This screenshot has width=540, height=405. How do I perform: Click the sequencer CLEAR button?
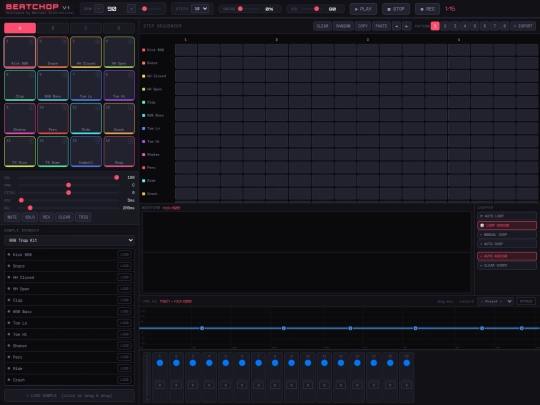[322, 26]
